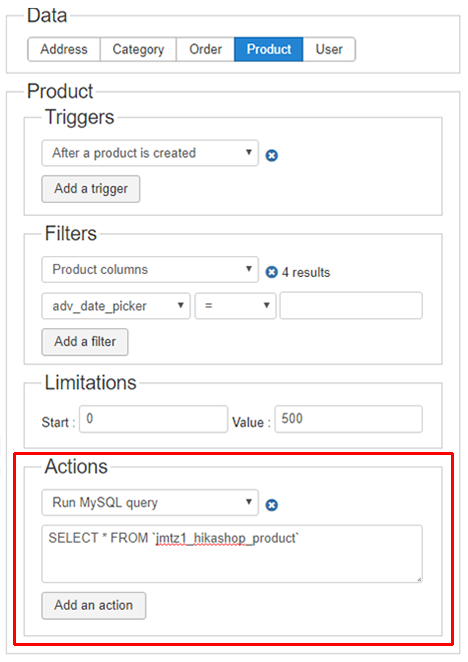Remove the trigger with blue X icon
468x662 pixels.
tap(272, 155)
